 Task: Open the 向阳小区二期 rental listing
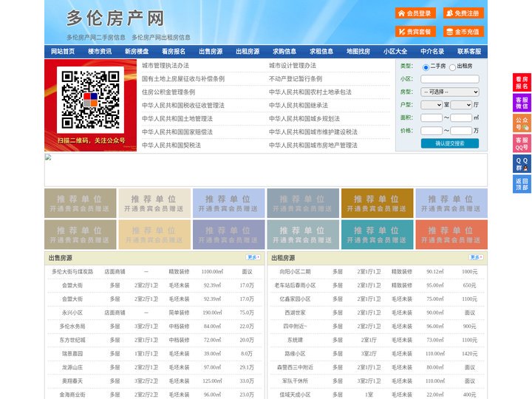coord(295,272)
